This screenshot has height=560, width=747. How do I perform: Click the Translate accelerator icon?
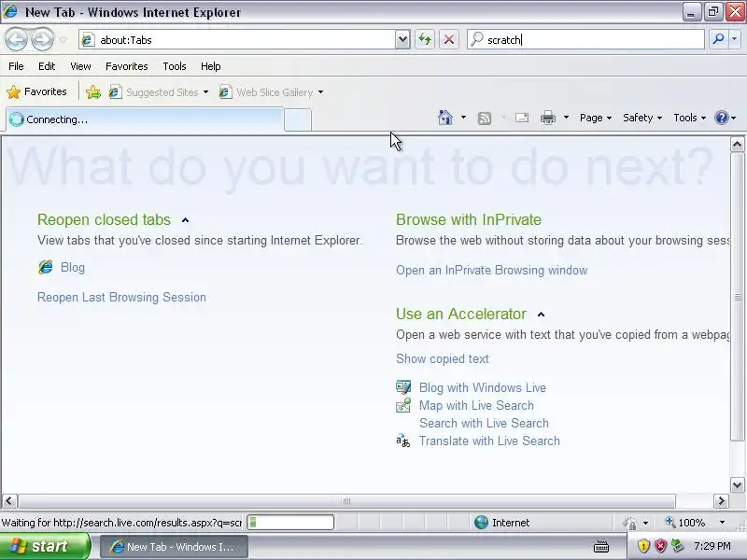[403, 441]
